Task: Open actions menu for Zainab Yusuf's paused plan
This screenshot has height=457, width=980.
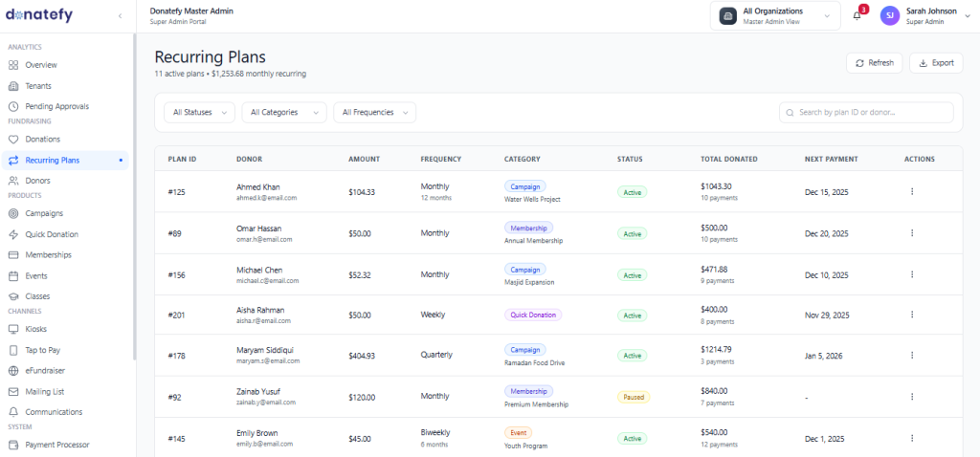Action: pos(911,397)
